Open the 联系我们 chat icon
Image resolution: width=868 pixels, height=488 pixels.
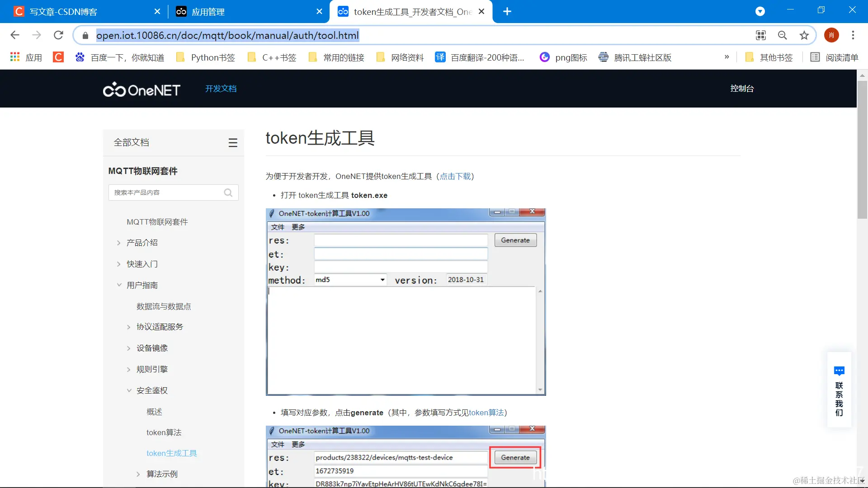click(x=839, y=371)
